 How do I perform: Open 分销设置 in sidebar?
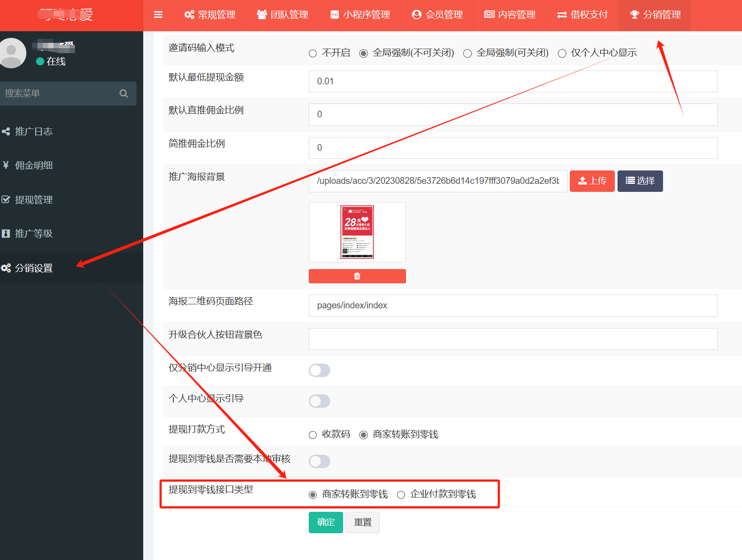[71, 268]
